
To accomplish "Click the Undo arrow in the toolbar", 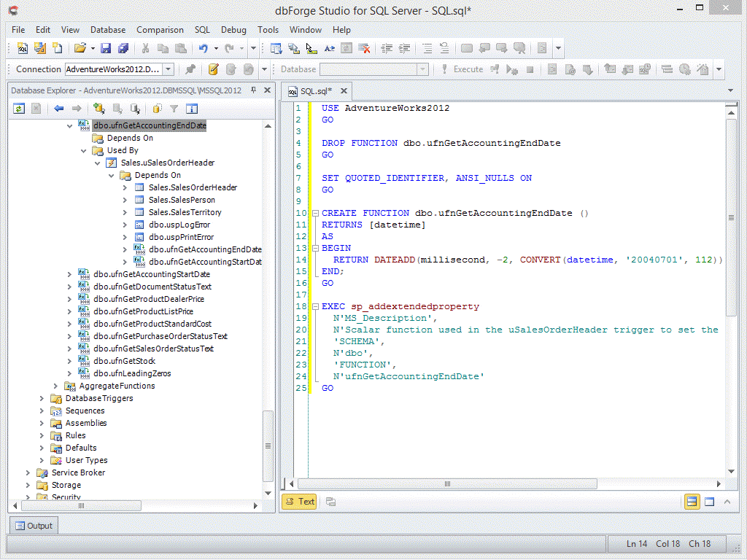I will click(x=203, y=48).
